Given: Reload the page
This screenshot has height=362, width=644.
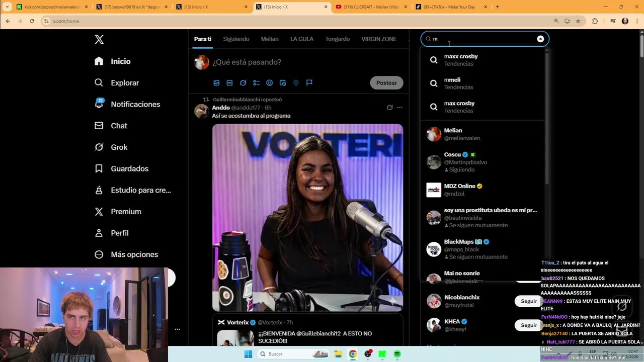Looking at the screenshot, I should 32,21.
